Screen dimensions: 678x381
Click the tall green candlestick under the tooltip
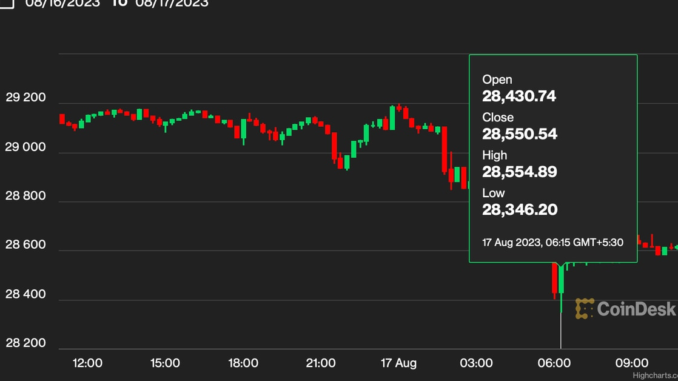click(x=561, y=280)
